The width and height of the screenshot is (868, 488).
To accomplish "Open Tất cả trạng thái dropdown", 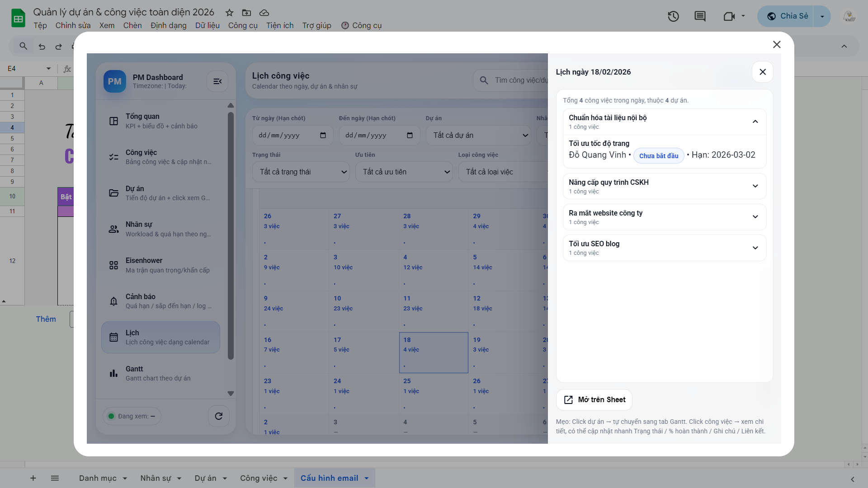I will (301, 172).
